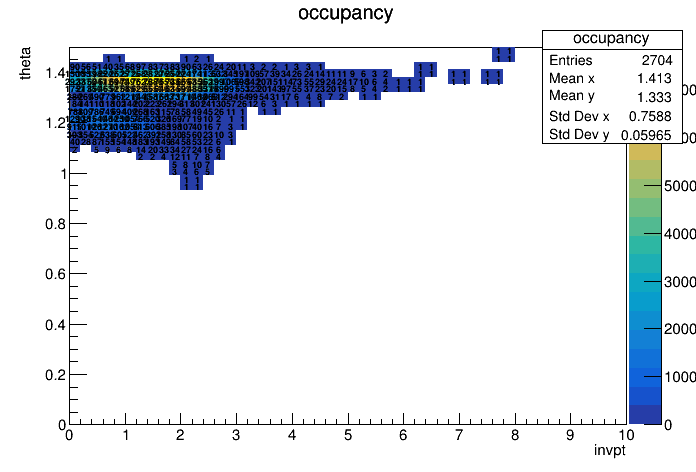The height and width of the screenshot is (472, 696).
Task: Click the "Mean y" label in the stats box
Action: [571, 96]
